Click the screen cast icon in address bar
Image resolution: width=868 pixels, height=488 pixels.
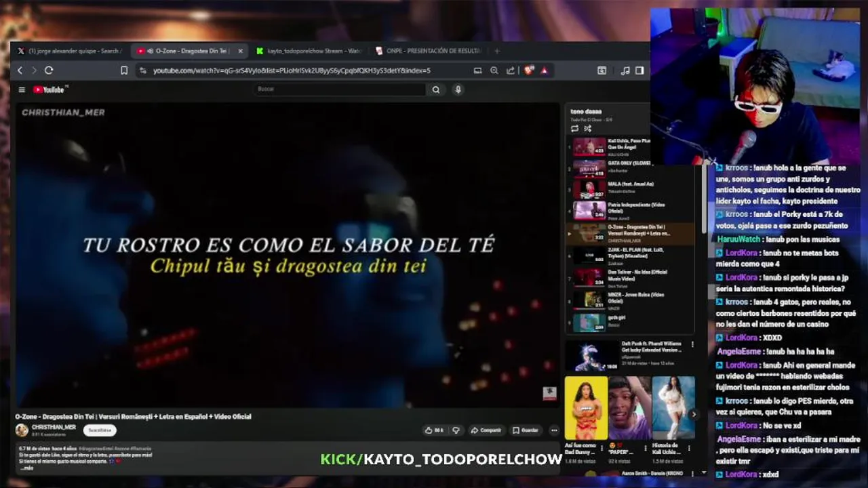point(477,70)
